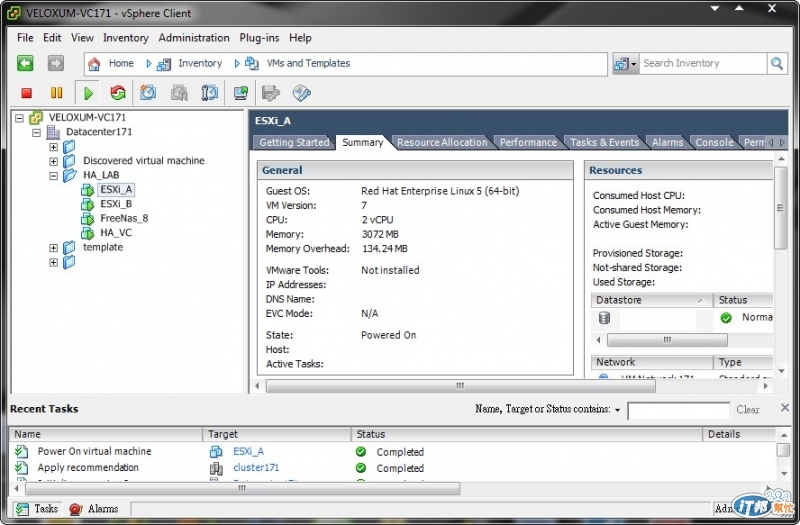Open the View menu
Image resolution: width=800 pixels, height=525 pixels.
(x=82, y=38)
